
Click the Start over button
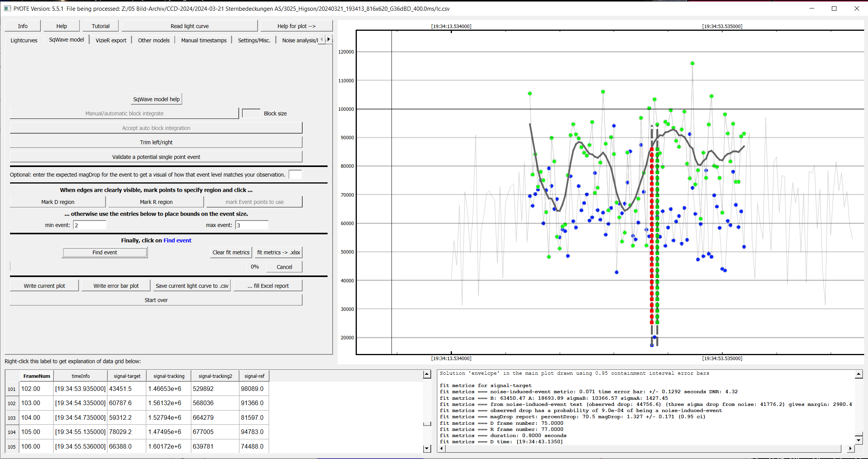click(x=156, y=300)
